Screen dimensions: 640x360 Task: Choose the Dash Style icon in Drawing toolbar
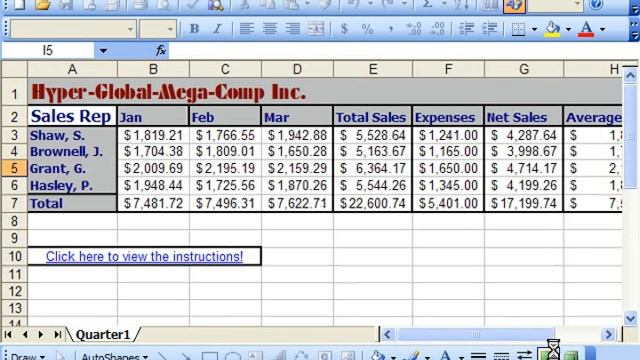tap(501, 356)
